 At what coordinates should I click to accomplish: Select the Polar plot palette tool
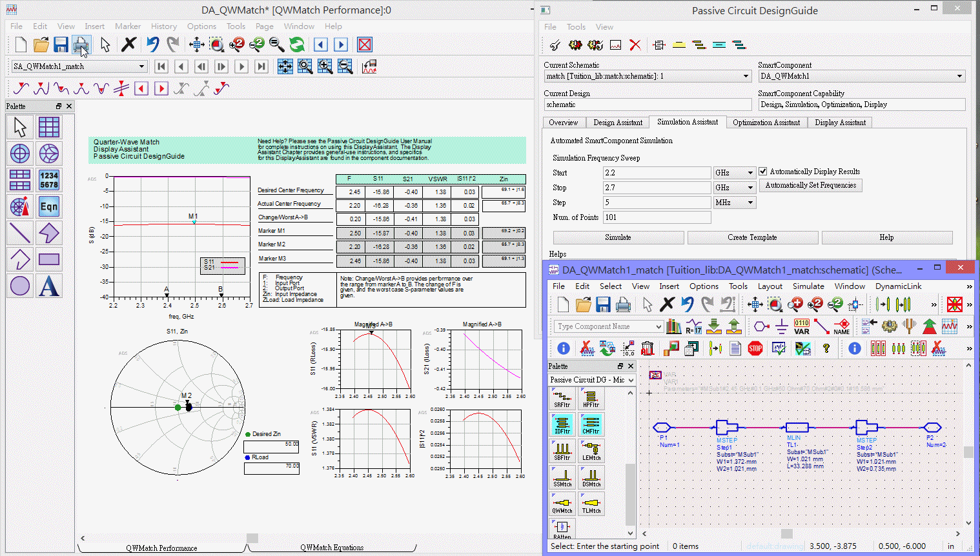pos(20,154)
